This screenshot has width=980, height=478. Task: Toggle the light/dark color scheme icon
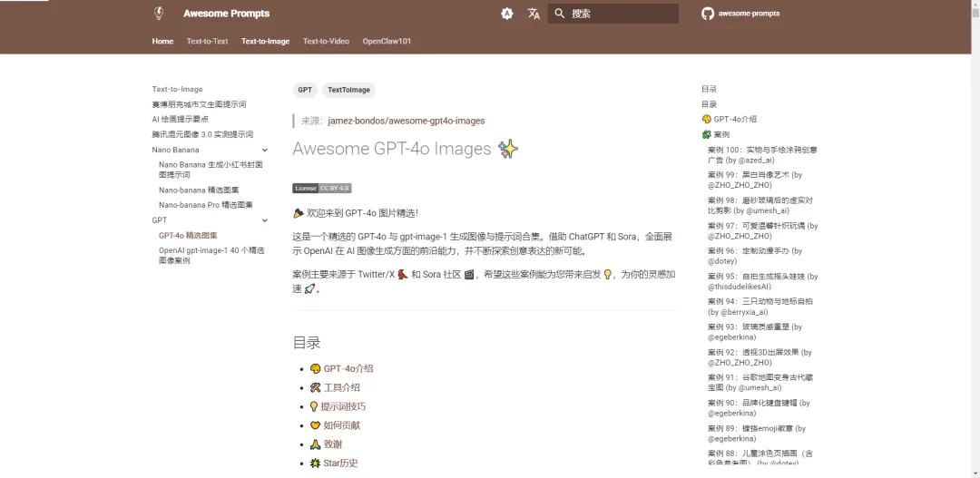pyautogui.click(x=507, y=14)
